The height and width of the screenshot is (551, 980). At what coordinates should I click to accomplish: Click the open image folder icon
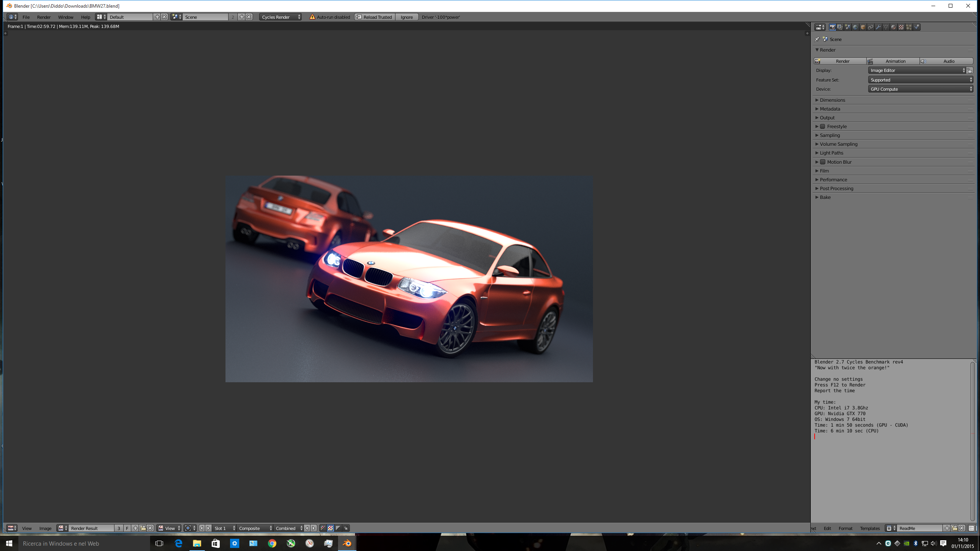click(143, 528)
